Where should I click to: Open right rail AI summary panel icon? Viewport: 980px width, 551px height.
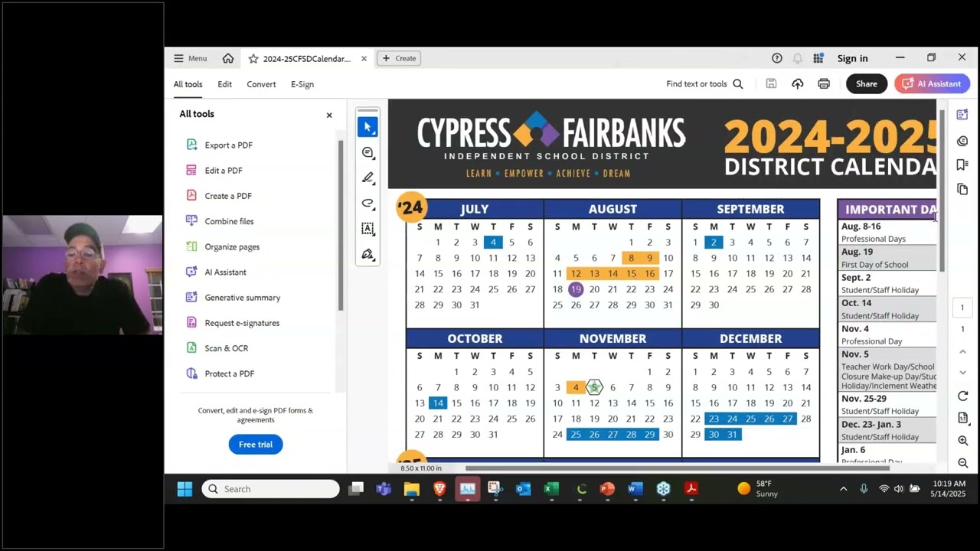pos(962,115)
